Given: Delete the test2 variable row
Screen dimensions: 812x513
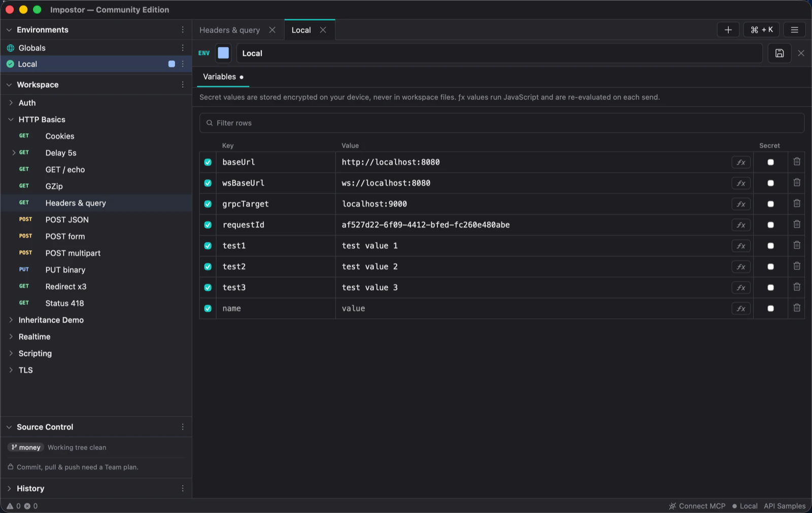Looking at the screenshot, I should pyautogui.click(x=797, y=266).
